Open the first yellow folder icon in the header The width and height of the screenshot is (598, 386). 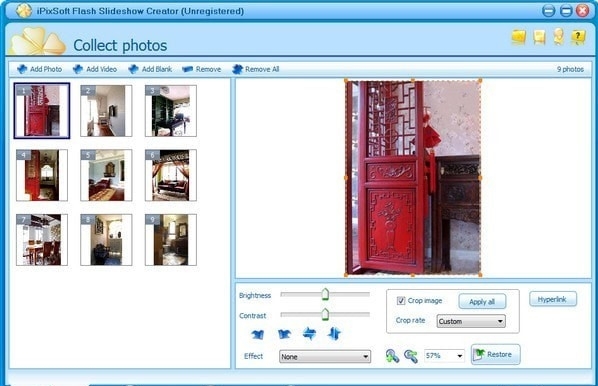point(519,37)
